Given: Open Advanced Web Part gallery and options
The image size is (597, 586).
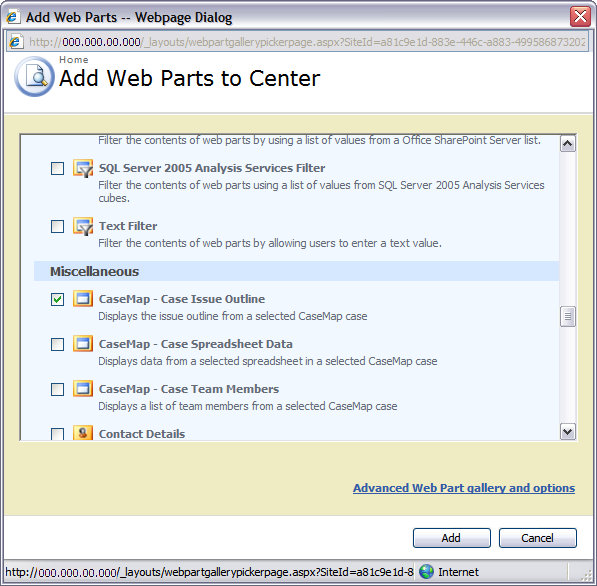Looking at the screenshot, I should click(464, 488).
